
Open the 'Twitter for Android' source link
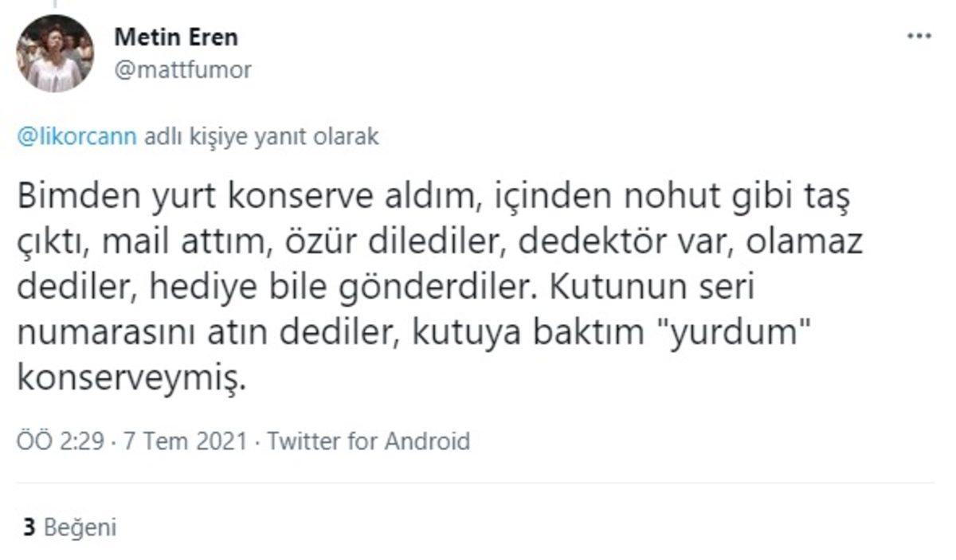(x=368, y=441)
